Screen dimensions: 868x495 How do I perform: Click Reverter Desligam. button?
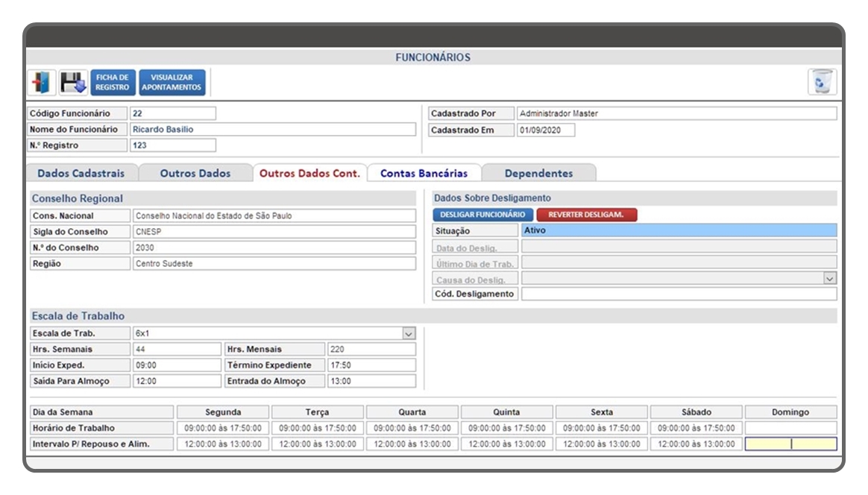(587, 215)
